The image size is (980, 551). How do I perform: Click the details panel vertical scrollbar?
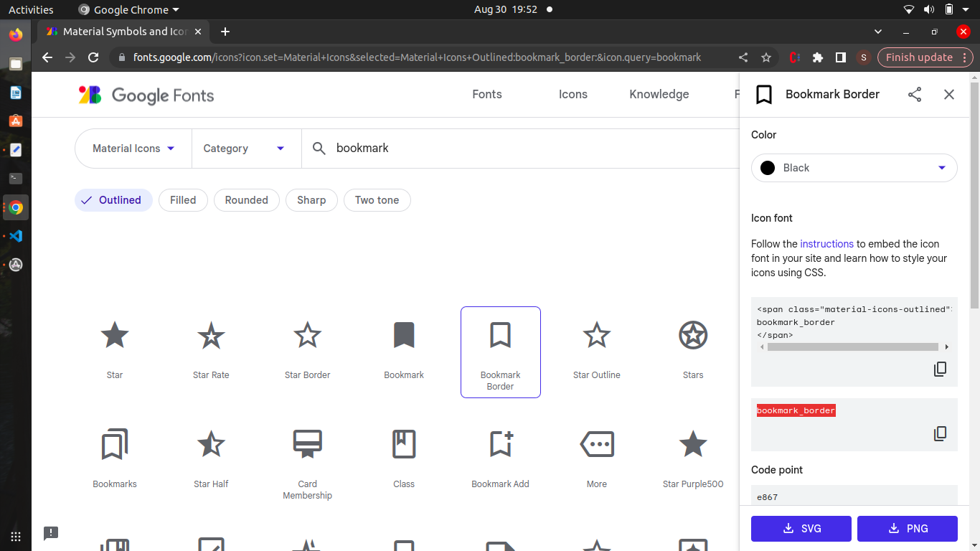pyautogui.click(x=974, y=194)
